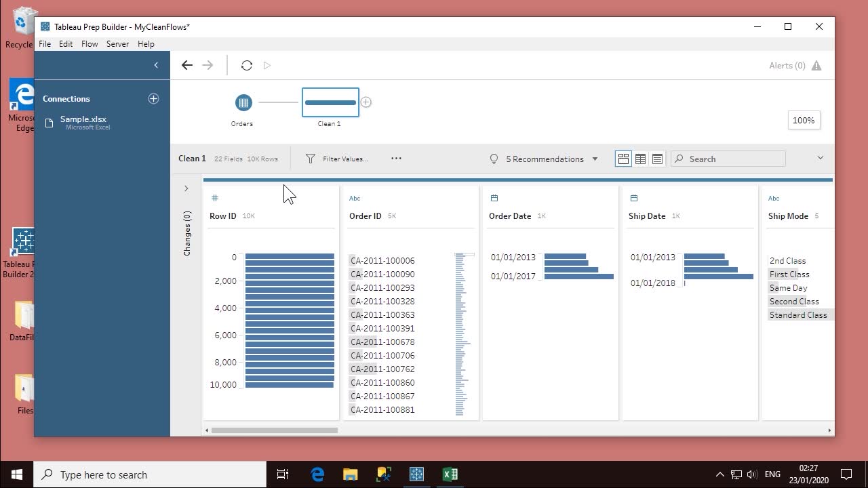The height and width of the screenshot is (488, 868).
Task: Click the horizontal scrollbar thumb
Action: coord(274,430)
